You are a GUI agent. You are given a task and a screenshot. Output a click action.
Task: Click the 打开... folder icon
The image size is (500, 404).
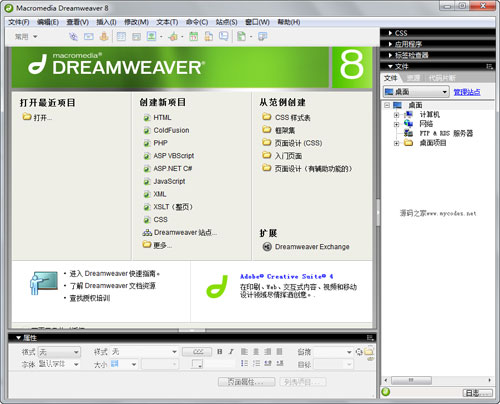click(x=27, y=117)
